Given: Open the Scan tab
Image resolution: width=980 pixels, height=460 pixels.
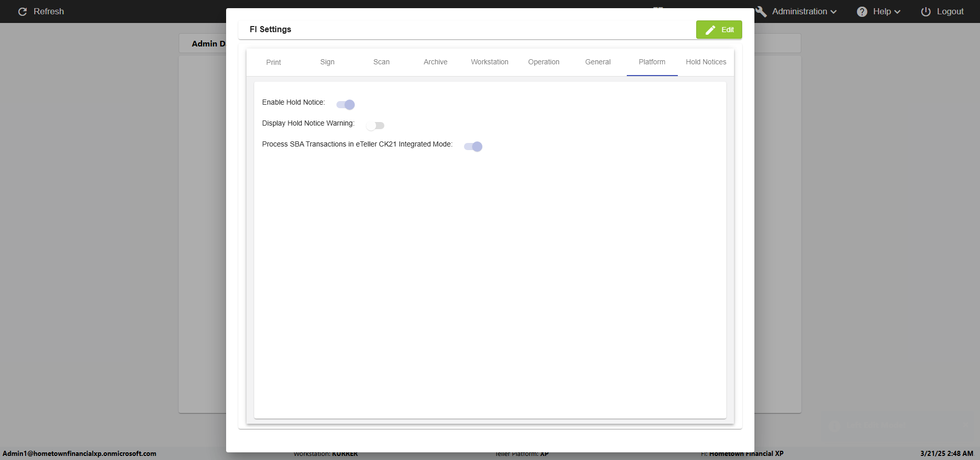Looking at the screenshot, I should tap(381, 62).
